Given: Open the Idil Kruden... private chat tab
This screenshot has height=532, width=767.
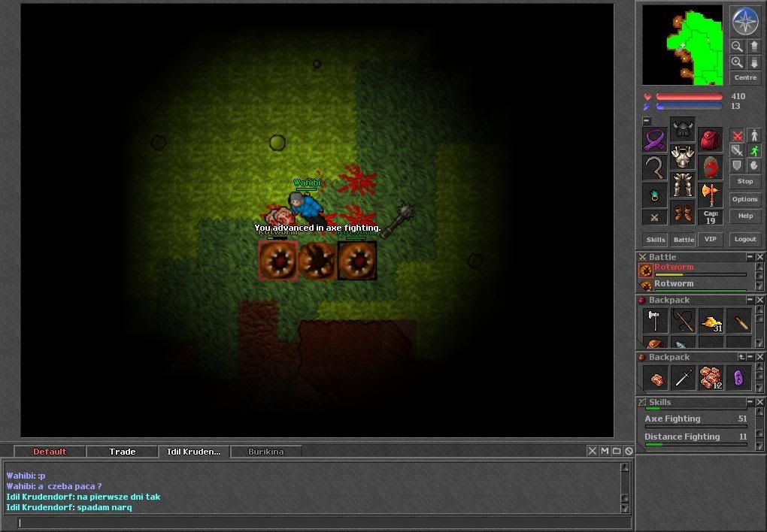Looking at the screenshot, I should (x=194, y=452).
